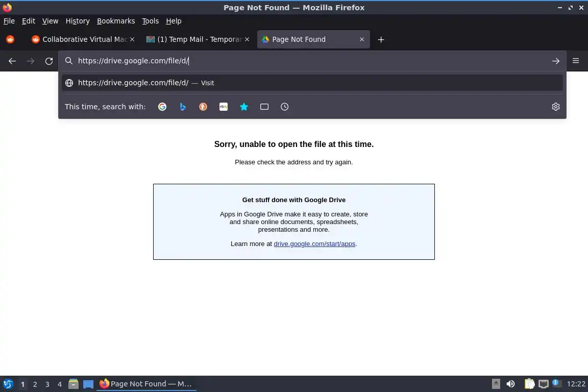The height and width of the screenshot is (392, 588).
Task: Switch to workspace 2
Action: tap(35, 384)
